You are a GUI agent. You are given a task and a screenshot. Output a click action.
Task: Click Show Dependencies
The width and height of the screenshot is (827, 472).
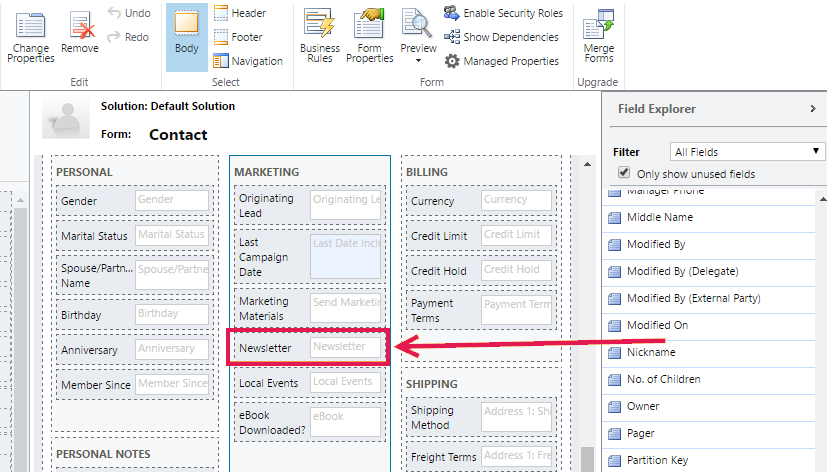point(501,37)
